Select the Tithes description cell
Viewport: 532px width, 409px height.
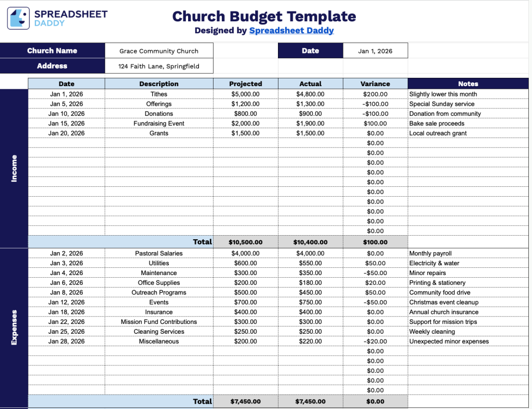(x=159, y=94)
